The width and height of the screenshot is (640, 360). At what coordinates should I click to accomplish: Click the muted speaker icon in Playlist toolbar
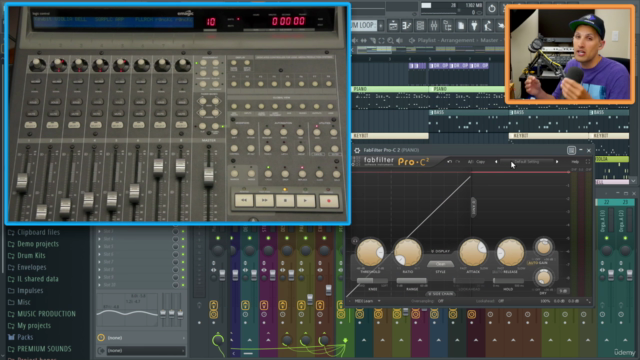click(355, 40)
